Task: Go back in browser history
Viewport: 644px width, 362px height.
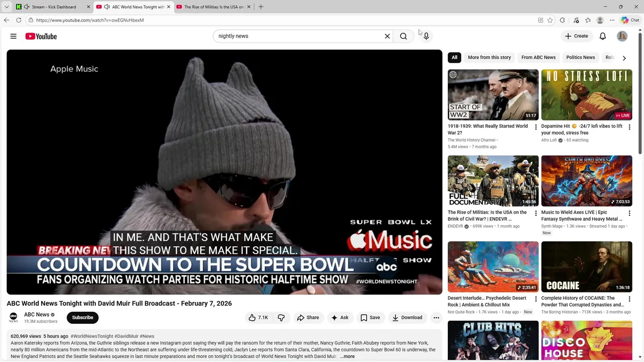Action: pos(7,20)
